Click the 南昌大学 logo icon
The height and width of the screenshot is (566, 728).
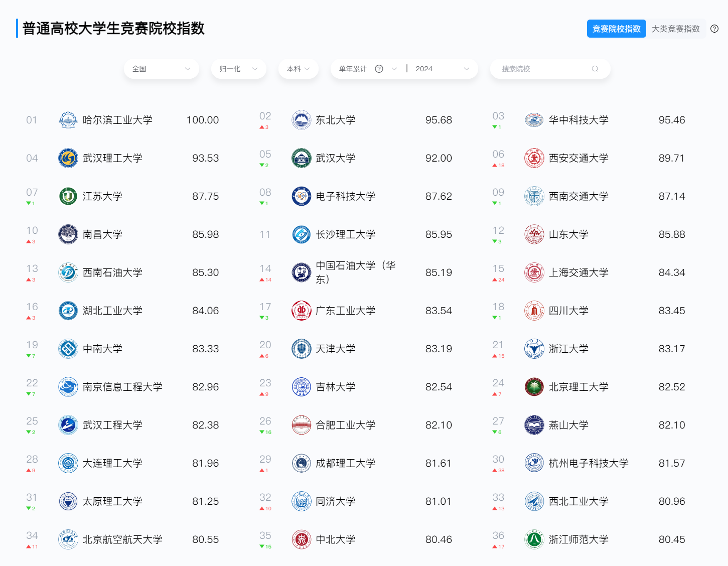click(x=68, y=234)
